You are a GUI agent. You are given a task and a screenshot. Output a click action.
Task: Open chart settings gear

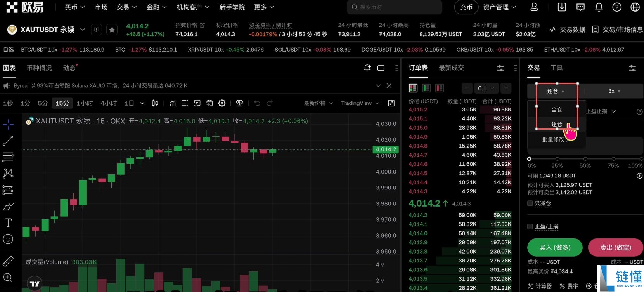(222, 103)
